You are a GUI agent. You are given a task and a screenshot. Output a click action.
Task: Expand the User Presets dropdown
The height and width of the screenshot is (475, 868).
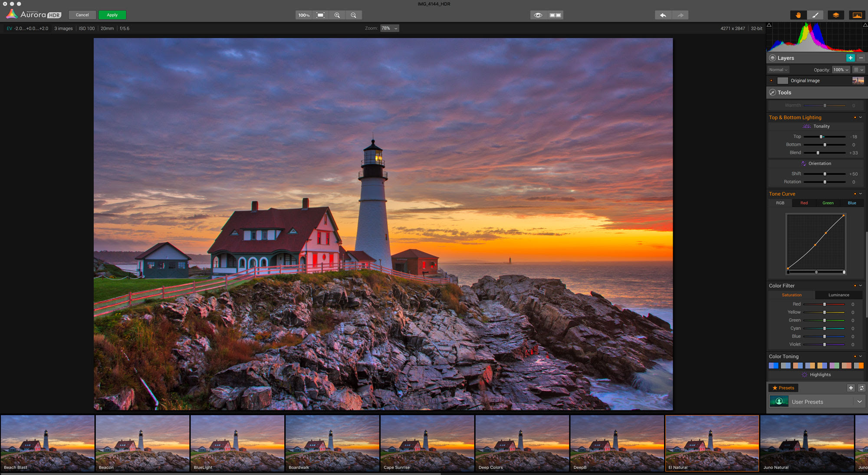point(859,402)
